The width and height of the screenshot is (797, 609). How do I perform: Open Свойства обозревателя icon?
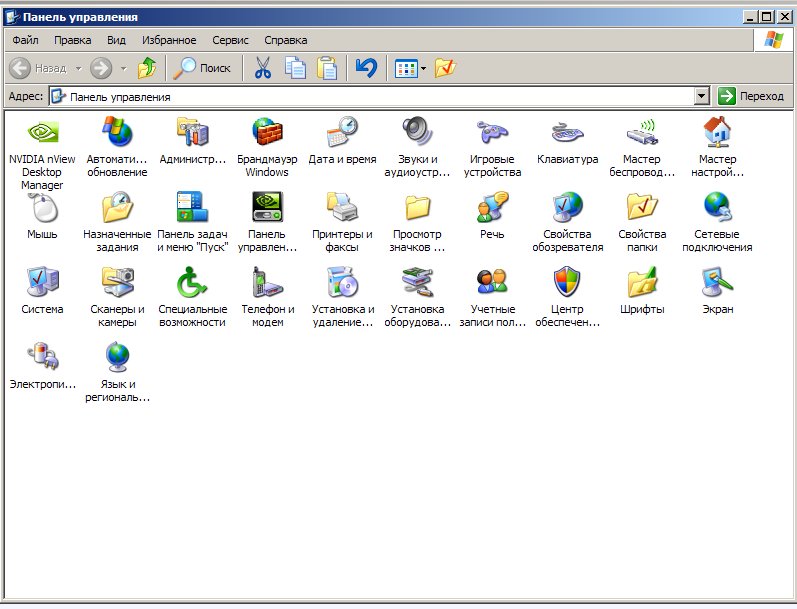[x=567, y=207]
